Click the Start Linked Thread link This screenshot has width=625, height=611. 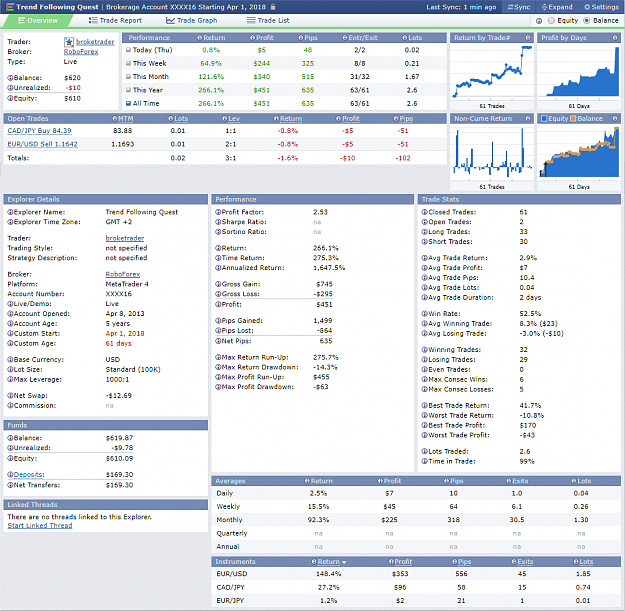40,526
